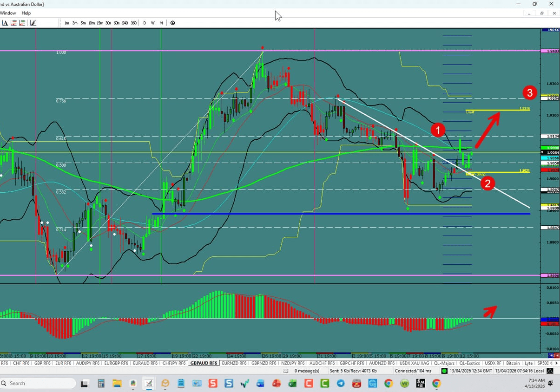Viewport: 560px width, 392px height.
Task: Click the Connected/104 ms status
Action: click(413, 371)
